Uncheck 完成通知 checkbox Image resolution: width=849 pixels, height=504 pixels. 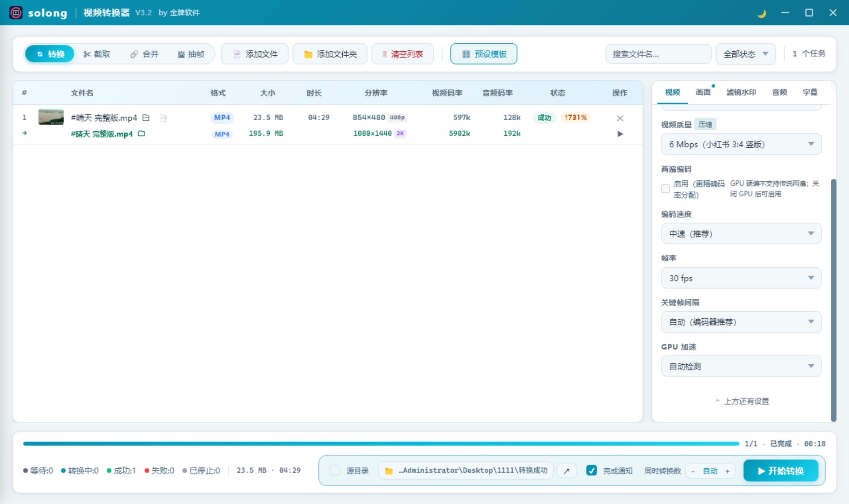592,470
